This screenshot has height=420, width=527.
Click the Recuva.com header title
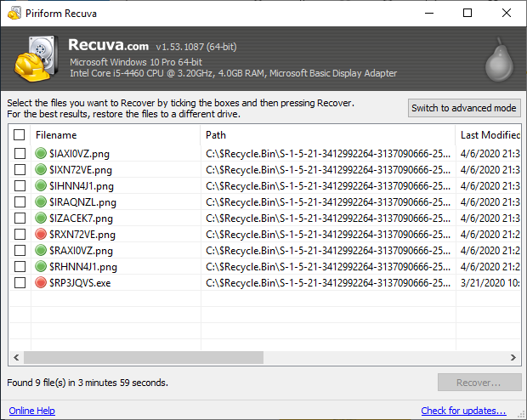coord(108,45)
